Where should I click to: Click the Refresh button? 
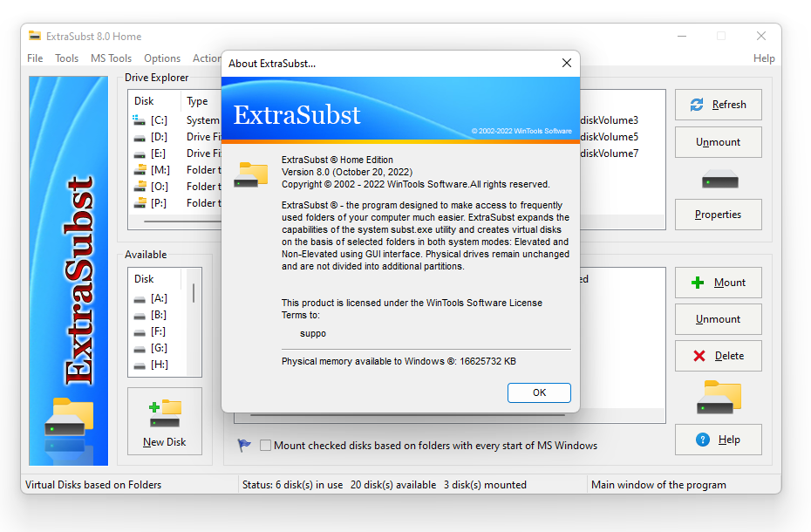point(718,105)
